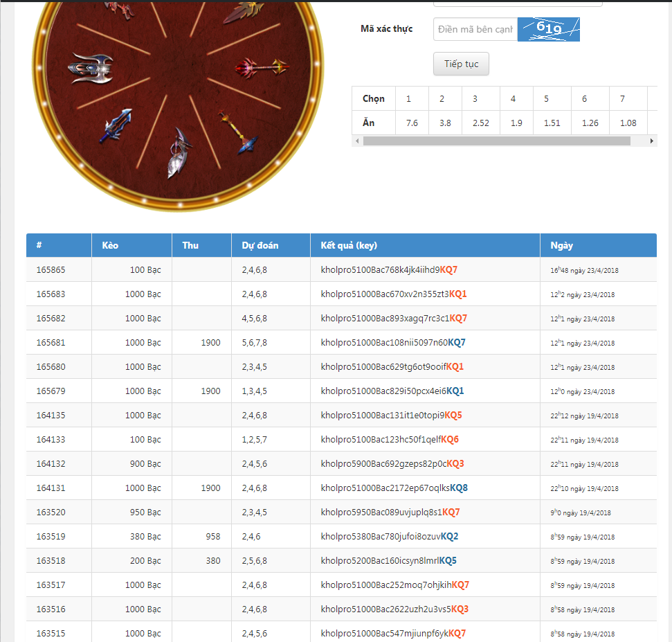Select row ID 165681 in history table
This screenshot has height=642, width=672.
click(51, 343)
